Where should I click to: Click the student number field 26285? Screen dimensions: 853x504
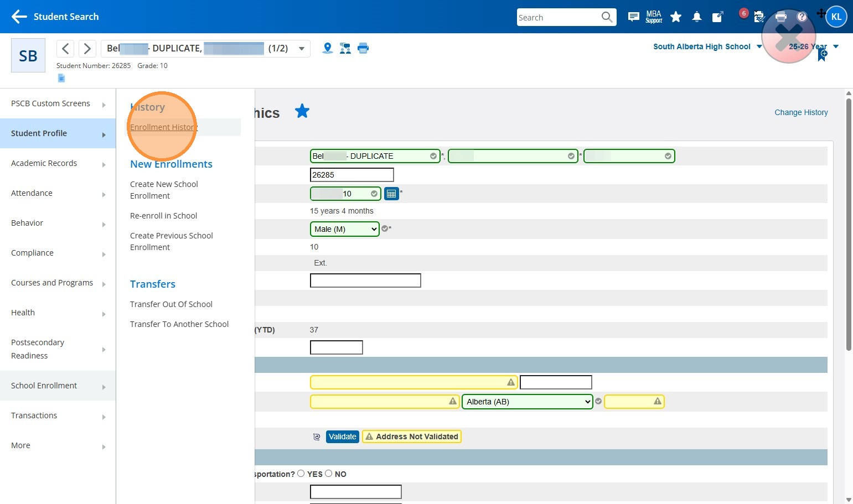tap(351, 175)
